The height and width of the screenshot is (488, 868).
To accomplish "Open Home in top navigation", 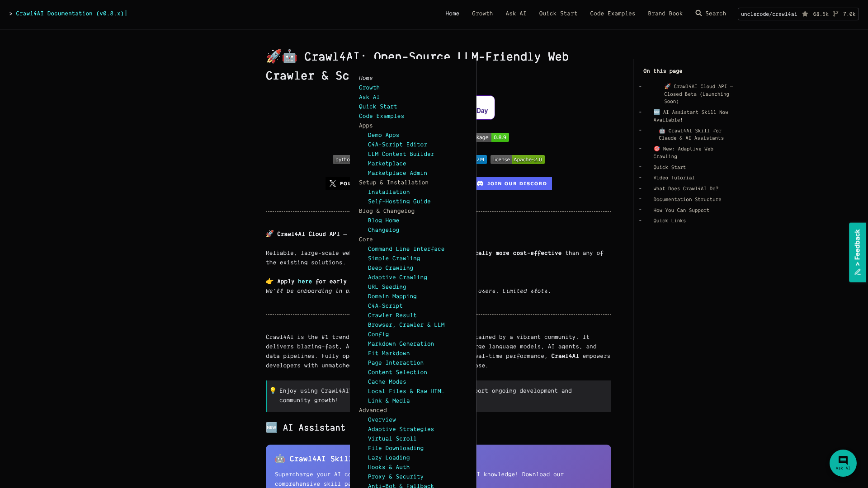I will 452,14.
